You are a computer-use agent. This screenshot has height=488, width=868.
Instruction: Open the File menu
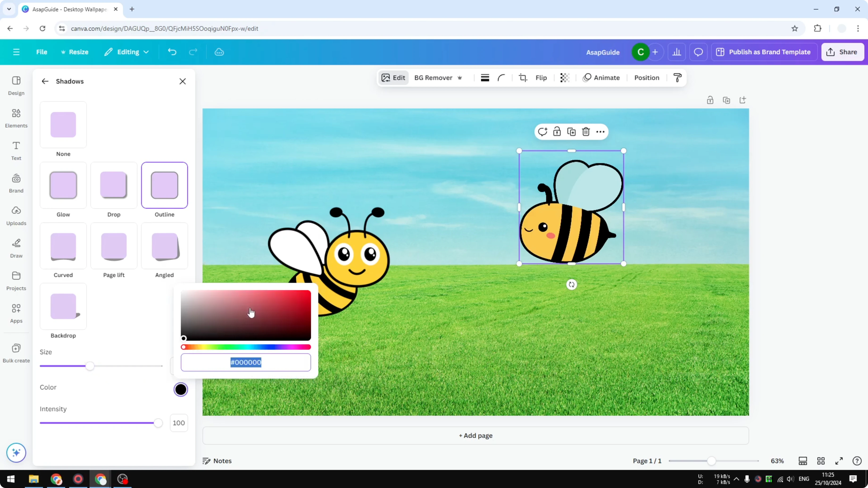42,52
